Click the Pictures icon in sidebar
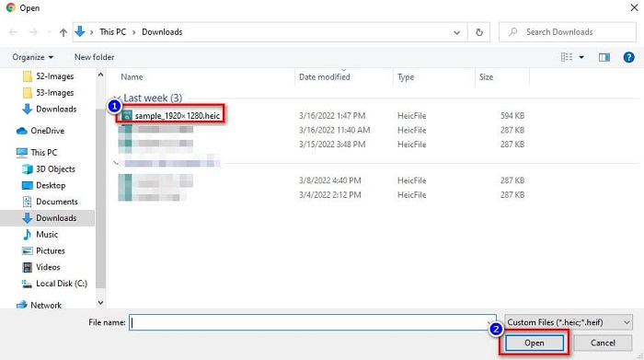This screenshot has height=360, width=644. [x=27, y=250]
